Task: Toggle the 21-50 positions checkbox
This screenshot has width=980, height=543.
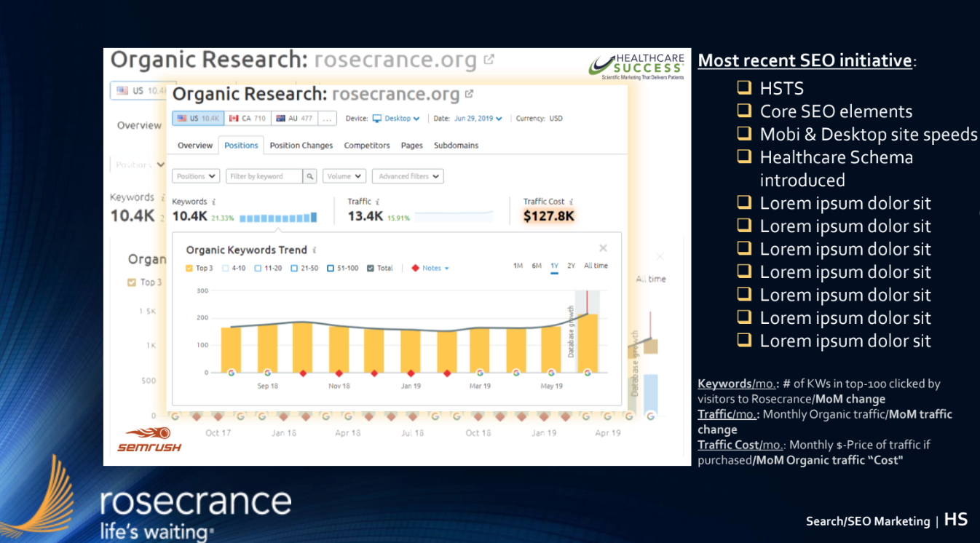Action: [x=294, y=269]
